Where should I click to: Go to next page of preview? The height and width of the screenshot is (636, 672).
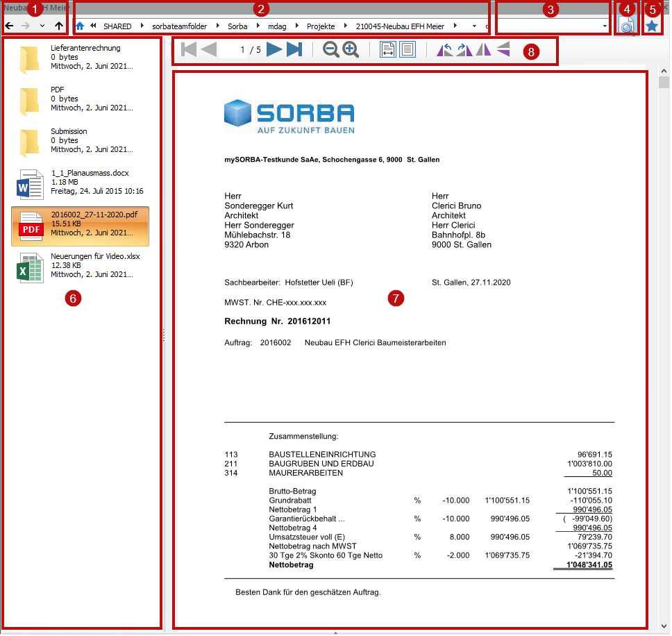274,50
